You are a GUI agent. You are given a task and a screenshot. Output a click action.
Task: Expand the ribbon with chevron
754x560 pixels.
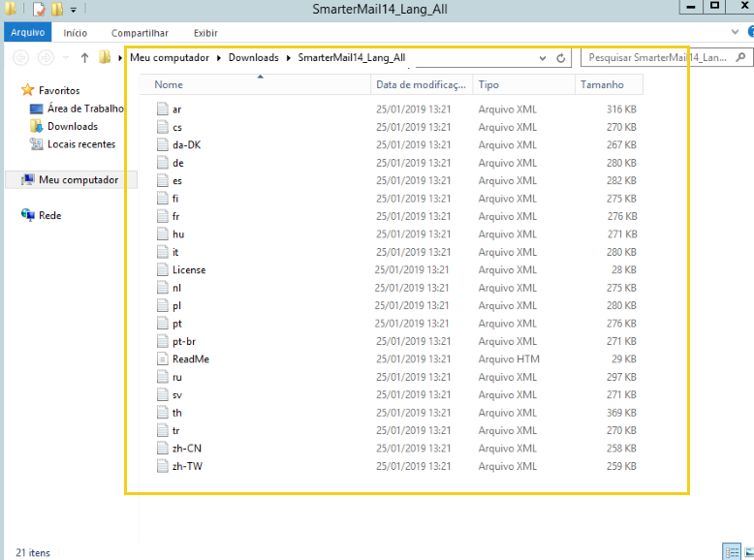735,32
